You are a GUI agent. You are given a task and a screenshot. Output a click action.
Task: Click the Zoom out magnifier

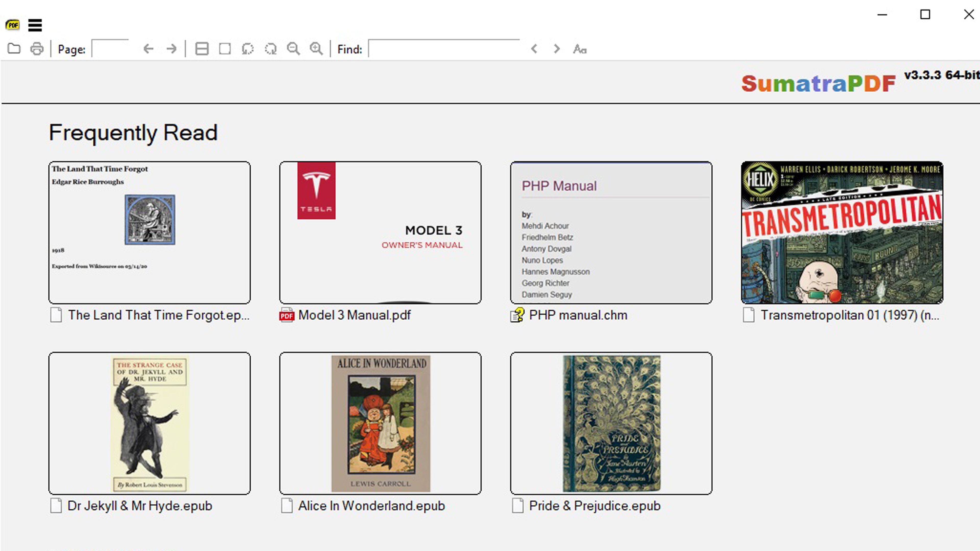click(x=293, y=49)
